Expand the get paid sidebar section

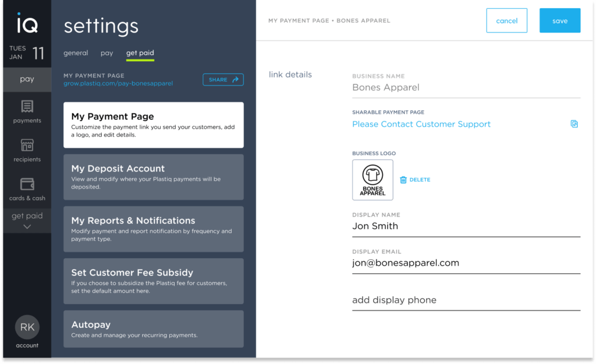pyautogui.click(x=27, y=221)
